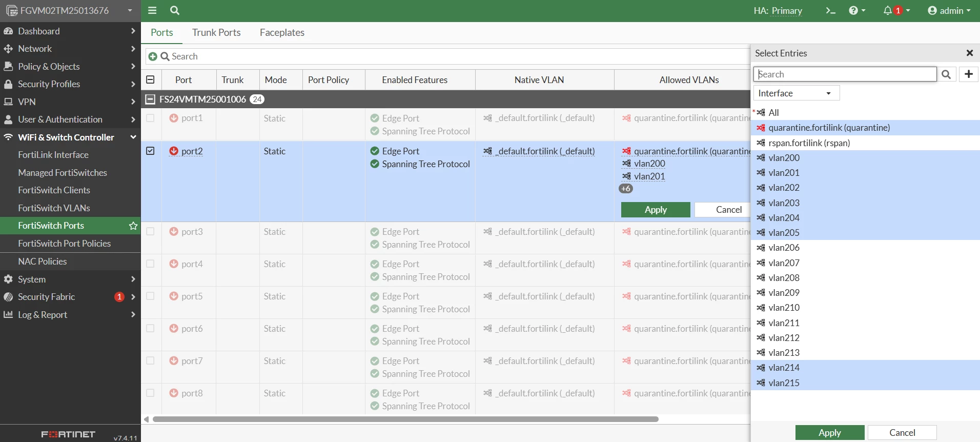
Task: Expand the Log & Report chevron
Action: coord(133,314)
